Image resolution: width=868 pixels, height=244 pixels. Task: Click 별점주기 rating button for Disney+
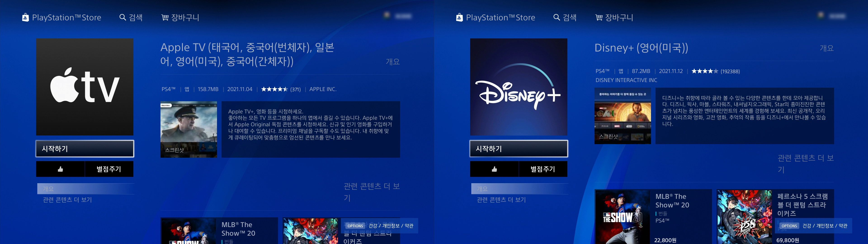tap(543, 169)
